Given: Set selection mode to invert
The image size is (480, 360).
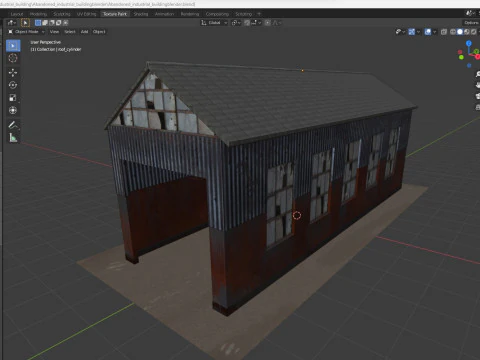Looking at the screenshot, I should 59,23.
